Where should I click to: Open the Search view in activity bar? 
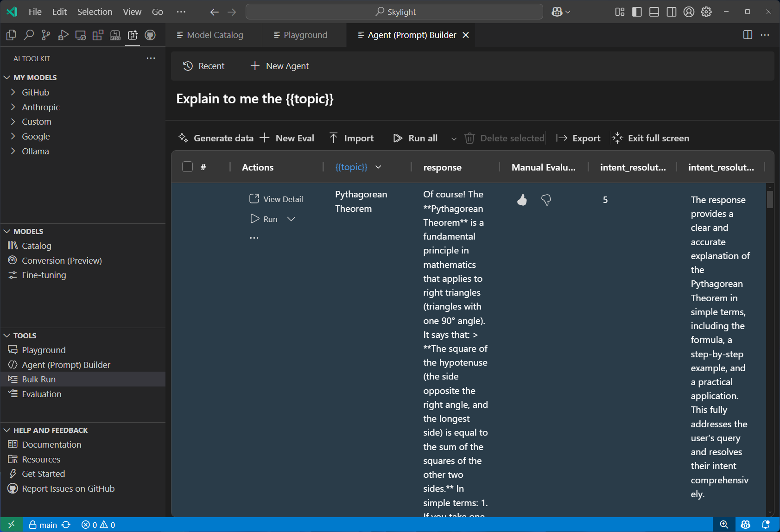click(29, 35)
